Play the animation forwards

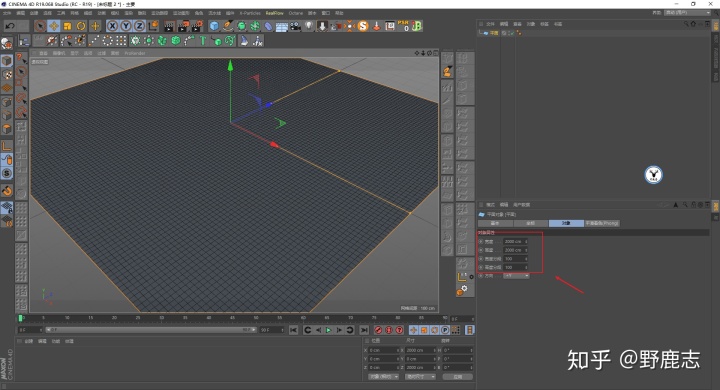pos(329,330)
